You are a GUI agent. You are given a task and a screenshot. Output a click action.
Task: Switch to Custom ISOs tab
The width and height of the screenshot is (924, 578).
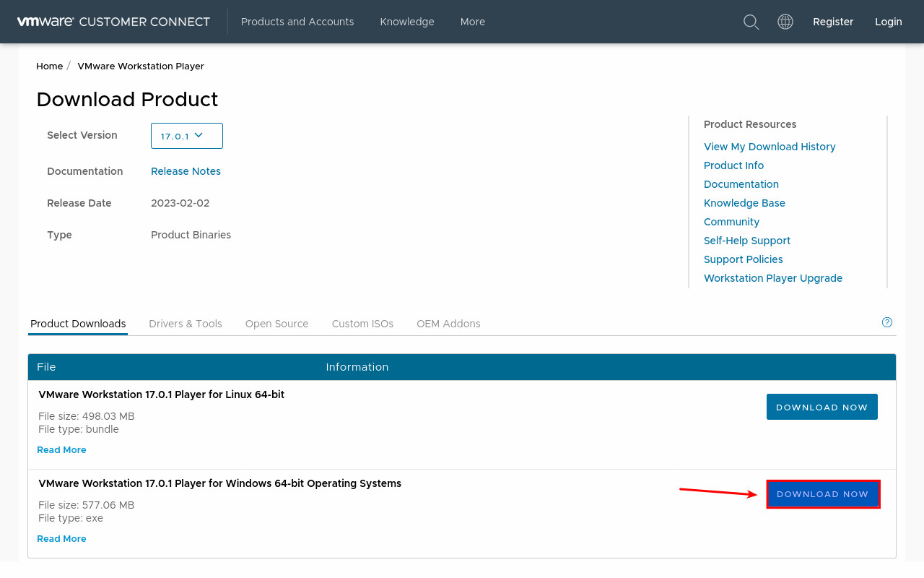(x=362, y=324)
